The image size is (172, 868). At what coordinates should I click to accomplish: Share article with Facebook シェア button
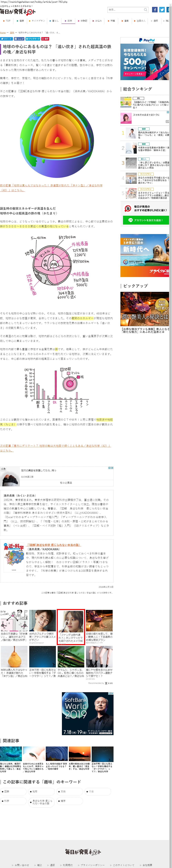(19, 39)
